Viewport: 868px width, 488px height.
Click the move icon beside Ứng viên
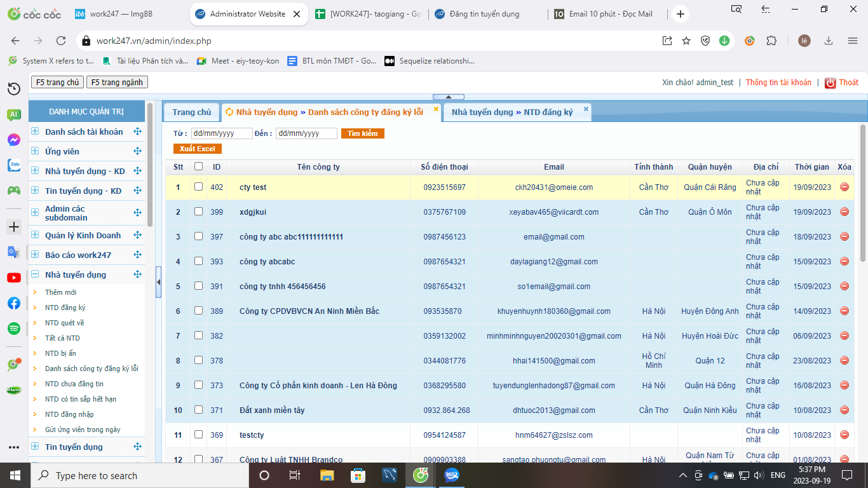click(137, 151)
